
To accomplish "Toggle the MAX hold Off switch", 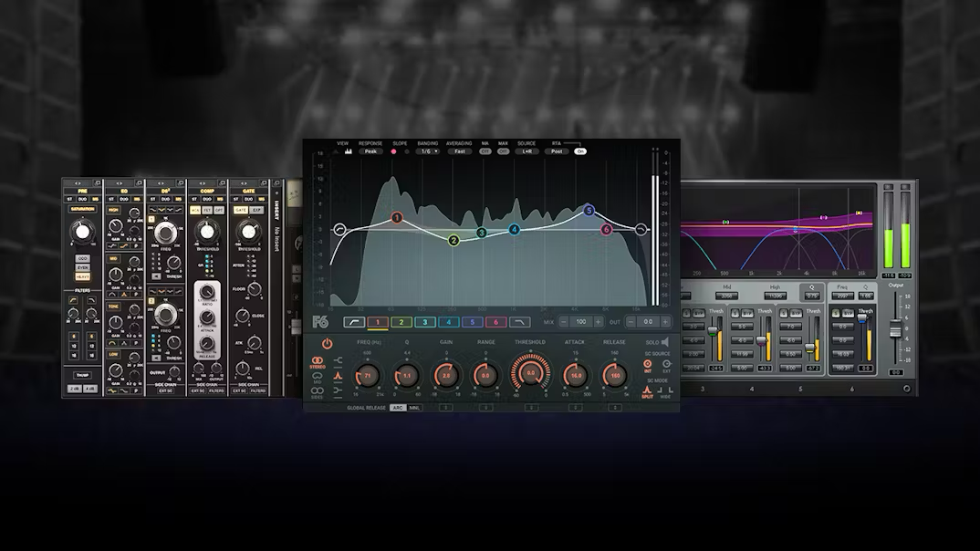I will coord(503,151).
